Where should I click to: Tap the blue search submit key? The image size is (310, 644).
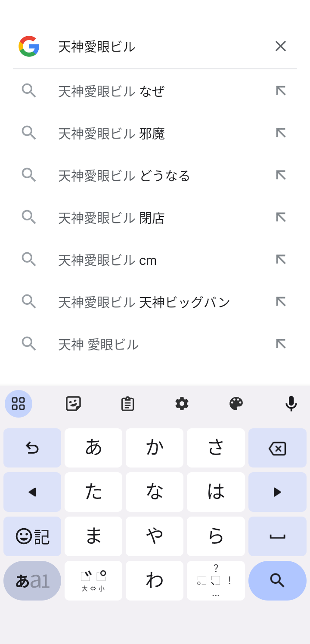(x=277, y=581)
